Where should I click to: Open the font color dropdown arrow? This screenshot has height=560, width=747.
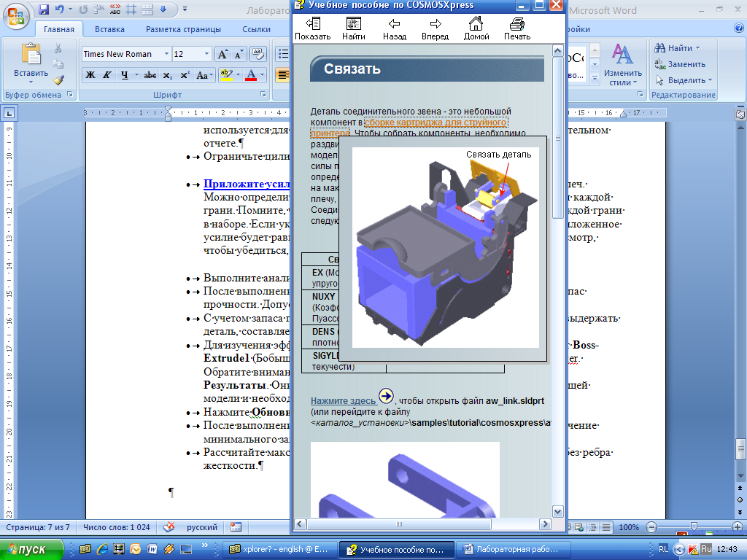262,75
